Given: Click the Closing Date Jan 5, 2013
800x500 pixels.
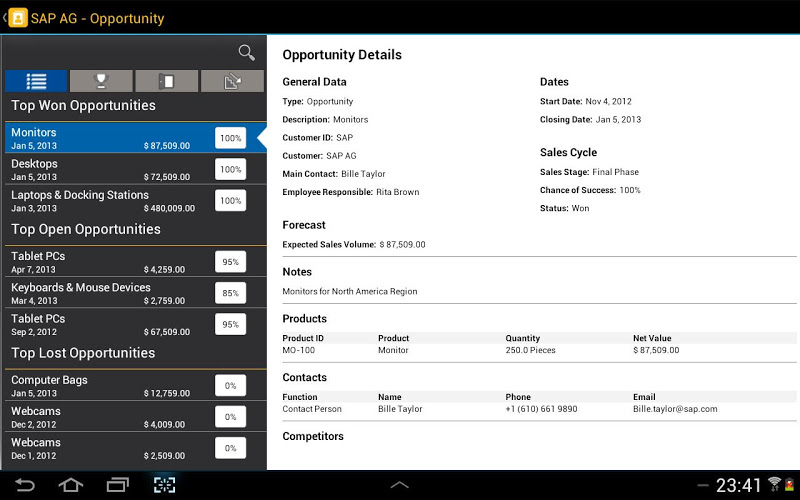Looking at the screenshot, I should click(618, 119).
